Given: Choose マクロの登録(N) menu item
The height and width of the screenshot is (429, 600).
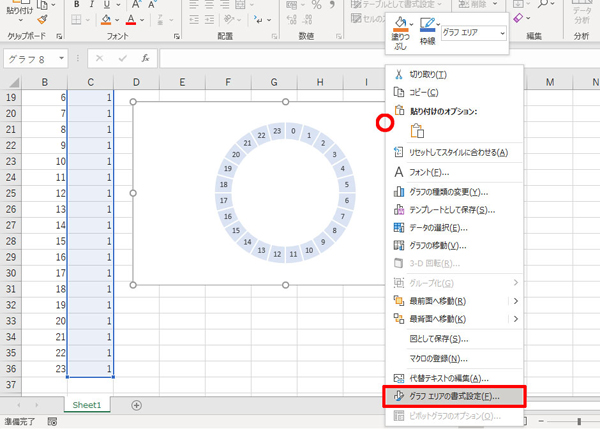Looking at the screenshot, I should (x=454, y=359).
